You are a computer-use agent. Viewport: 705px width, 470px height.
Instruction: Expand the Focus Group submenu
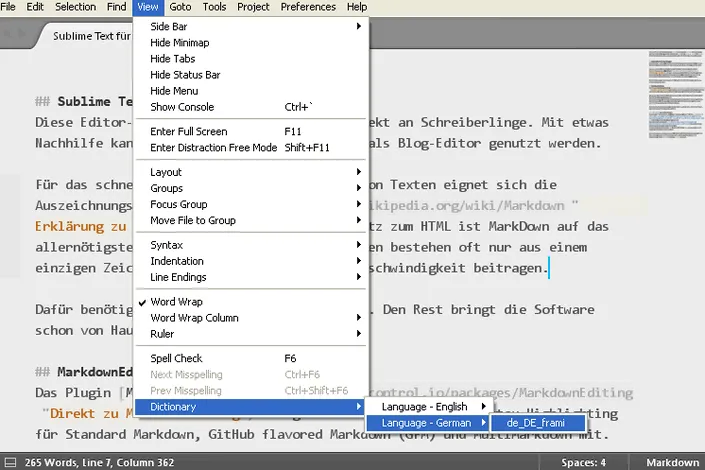251,205
